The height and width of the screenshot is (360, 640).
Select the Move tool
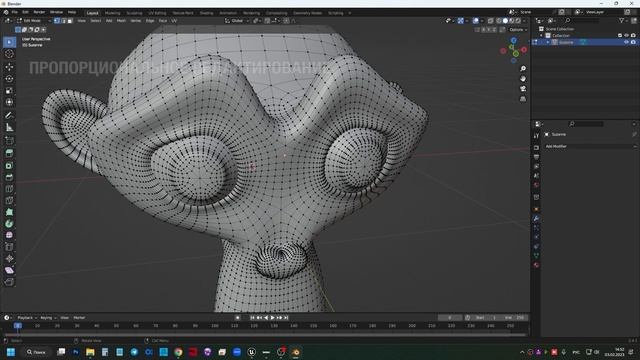9,67
